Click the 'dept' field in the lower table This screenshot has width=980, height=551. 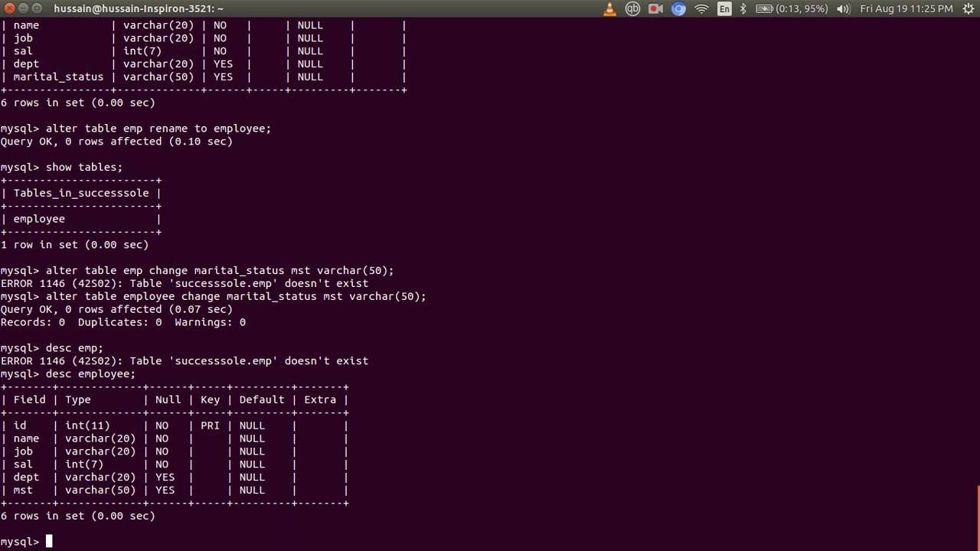[26, 477]
